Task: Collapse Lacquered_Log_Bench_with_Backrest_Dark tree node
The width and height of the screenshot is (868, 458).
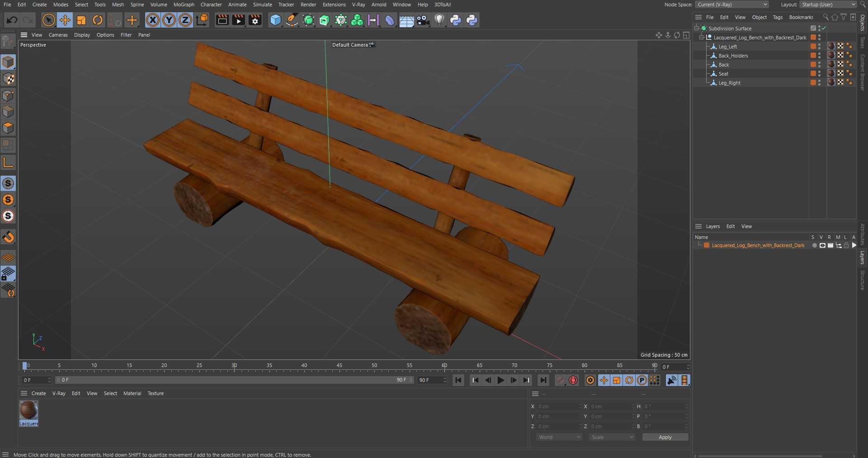Action: [x=702, y=38]
